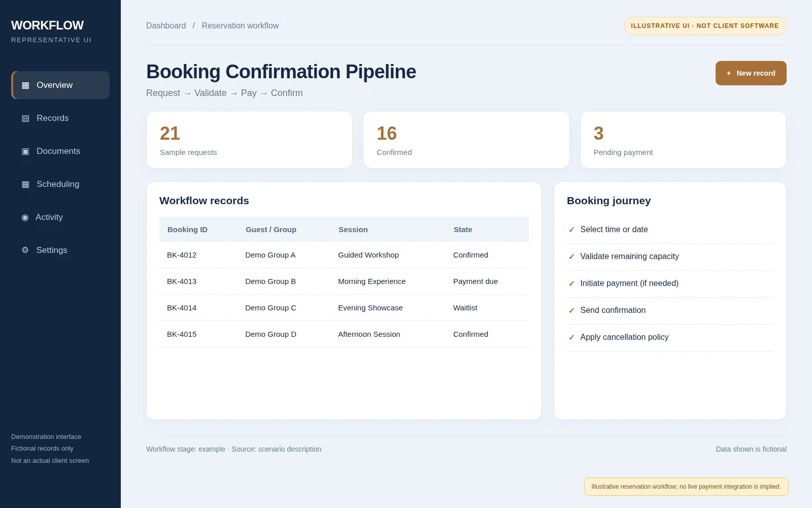Click the checkmark beside Initiate payment
The image size is (812, 508).
[571, 283]
